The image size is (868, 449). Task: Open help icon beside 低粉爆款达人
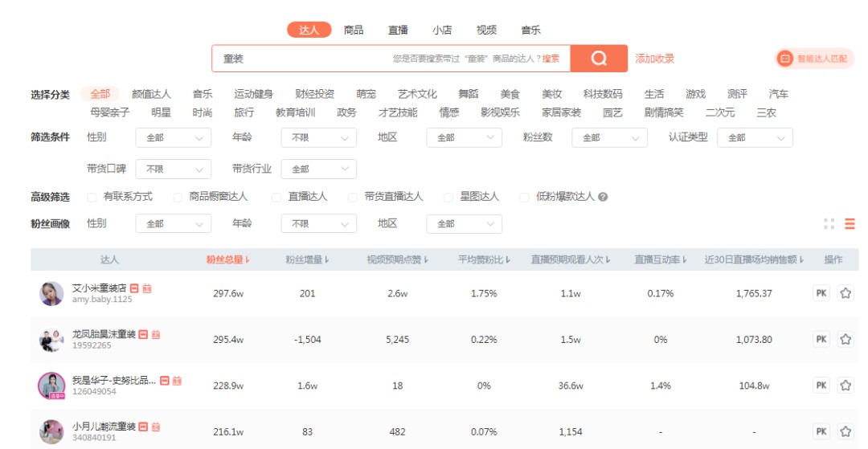[603, 197]
